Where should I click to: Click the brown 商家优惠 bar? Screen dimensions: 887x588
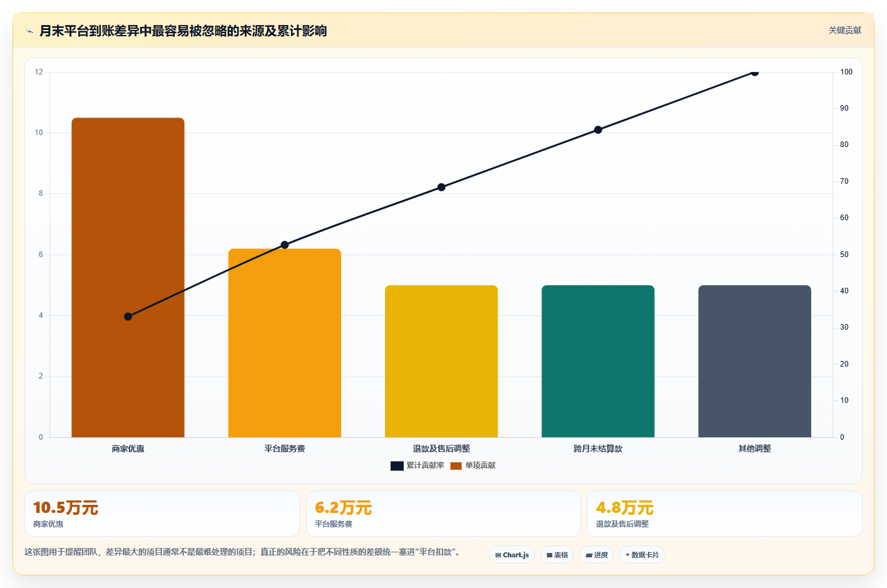128,277
